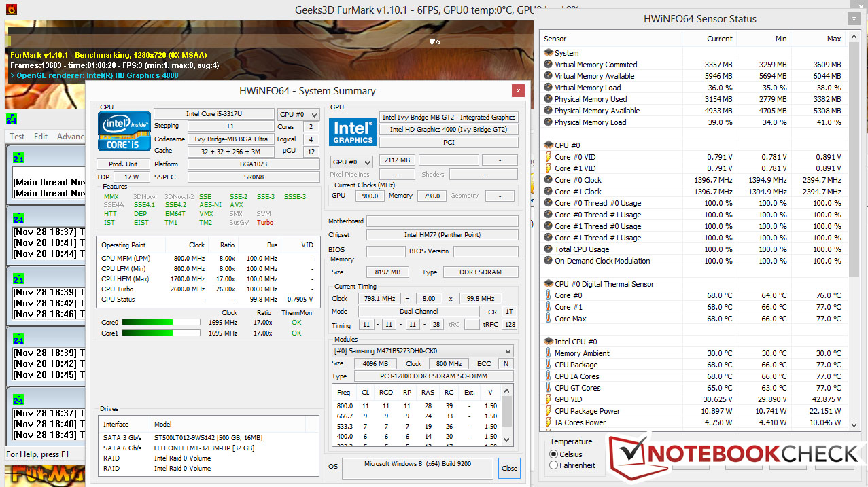Click the Turbo feature label in red
868x487 pixels.
pyautogui.click(x=265, y=223)
